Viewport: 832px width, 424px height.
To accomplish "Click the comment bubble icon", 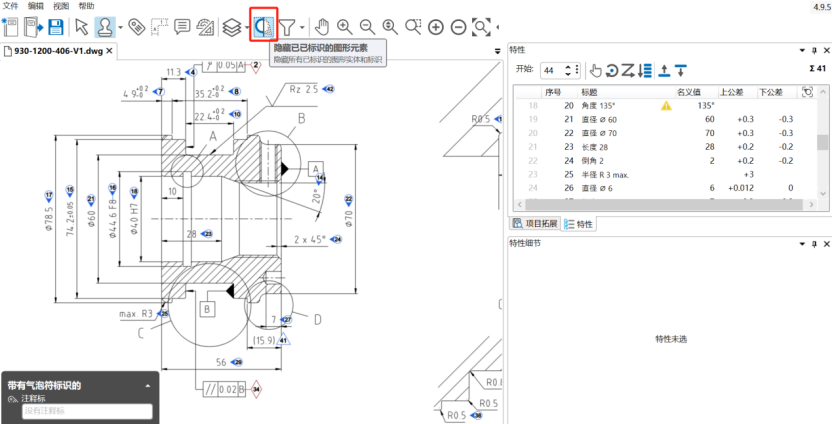I will [x=182, y=27].
